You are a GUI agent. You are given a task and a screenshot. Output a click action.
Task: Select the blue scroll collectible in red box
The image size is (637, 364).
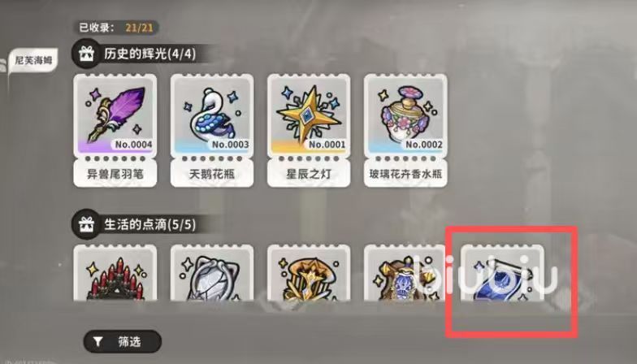click(502, 273)
